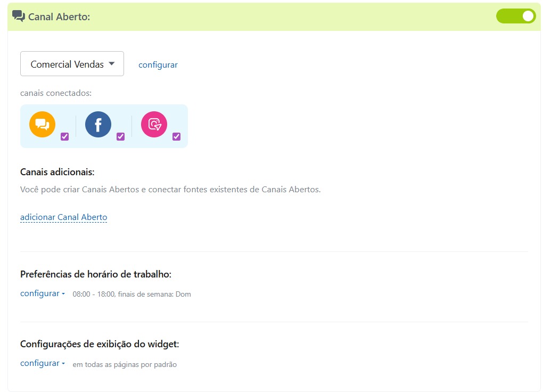Click the Canal Aberto chat bubbles header icon
Screen dimensions: 543x392
click(x=19, y=16)
